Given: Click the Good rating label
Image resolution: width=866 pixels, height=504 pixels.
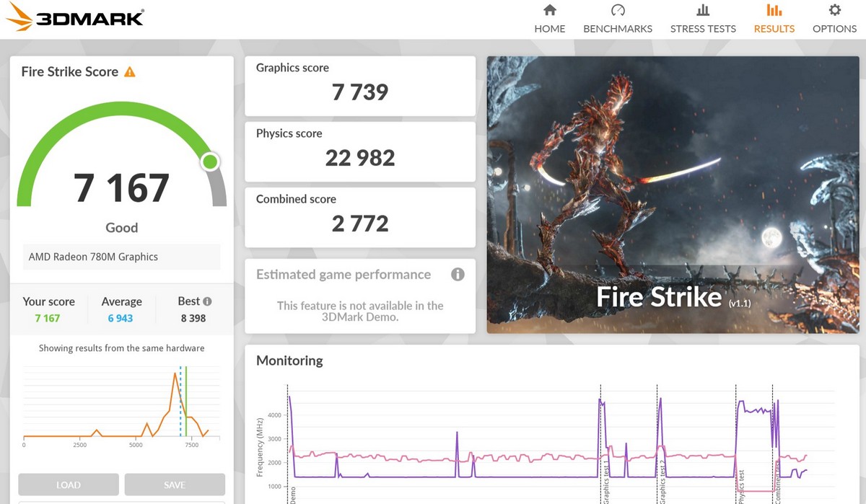Looking at the screenshot, I should click(121, 228).
